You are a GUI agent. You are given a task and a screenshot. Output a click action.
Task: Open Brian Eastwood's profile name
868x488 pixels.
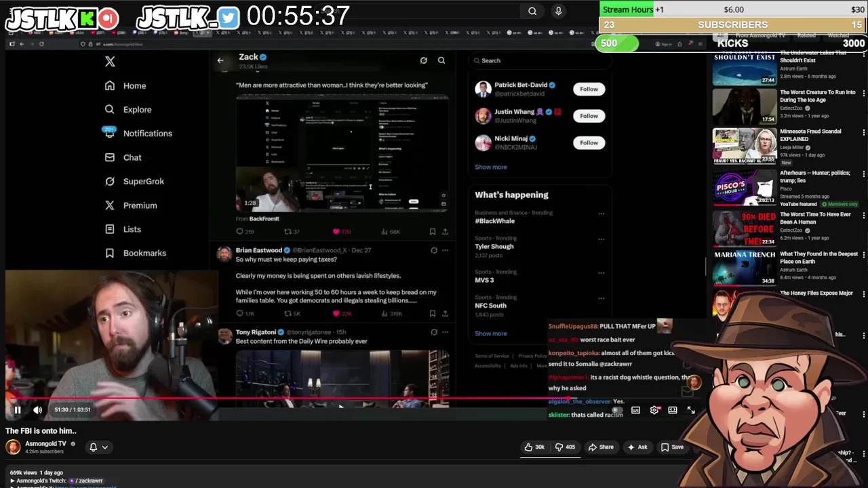point(258,250)
